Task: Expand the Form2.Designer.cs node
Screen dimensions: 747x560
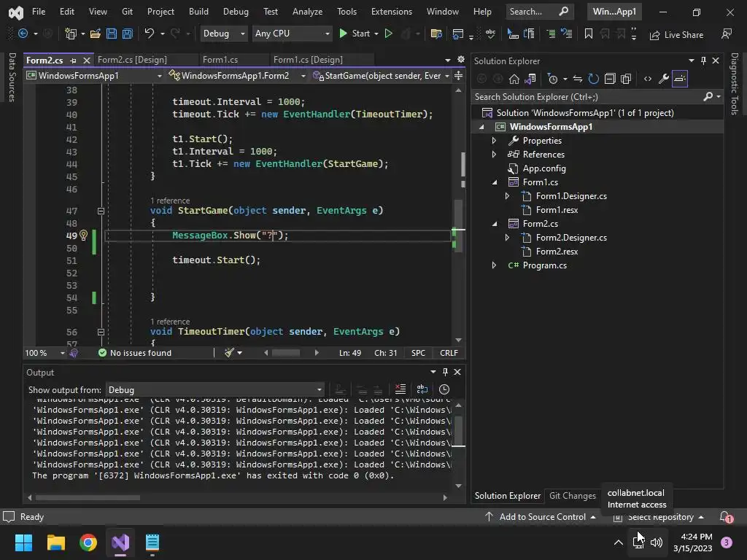Action: point(507,237)
